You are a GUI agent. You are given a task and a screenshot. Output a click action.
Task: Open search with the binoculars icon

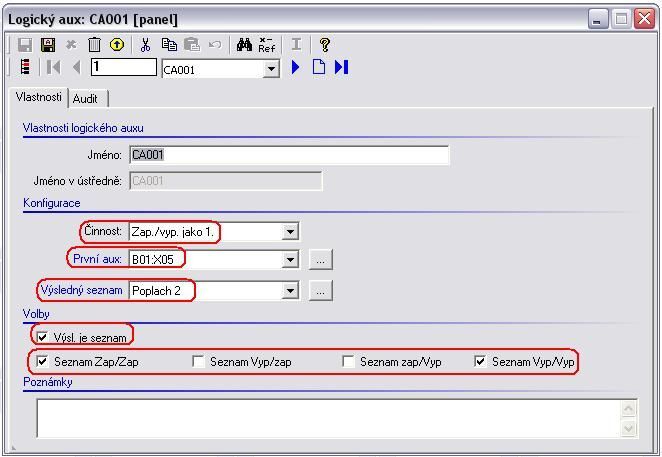point(244,45)
